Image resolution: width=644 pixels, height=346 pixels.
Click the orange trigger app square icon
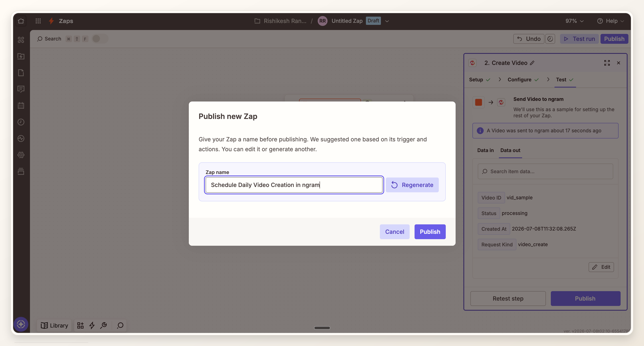(478, 102)
